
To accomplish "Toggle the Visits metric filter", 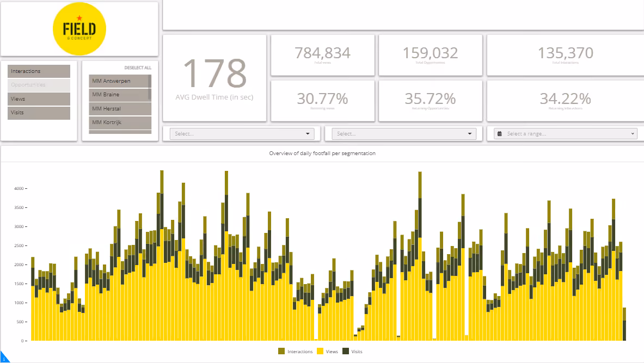I will pyautogui.click(x=39, y=113).
